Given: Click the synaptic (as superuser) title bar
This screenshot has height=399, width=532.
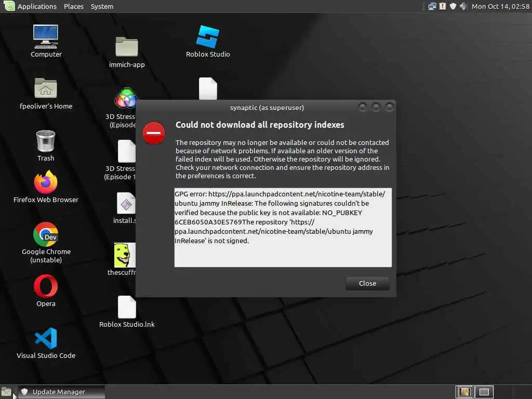Looking at the screenshot, I should [267, 108].
